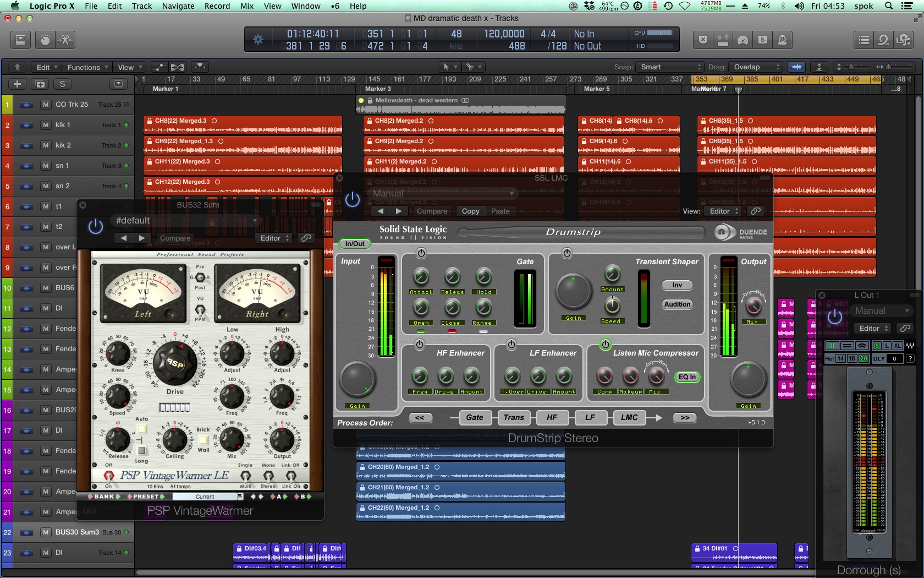Open the Navigate menu
The width and height of the screenshot is (924, 578).
pyautogui.click(x=178, y=6)
